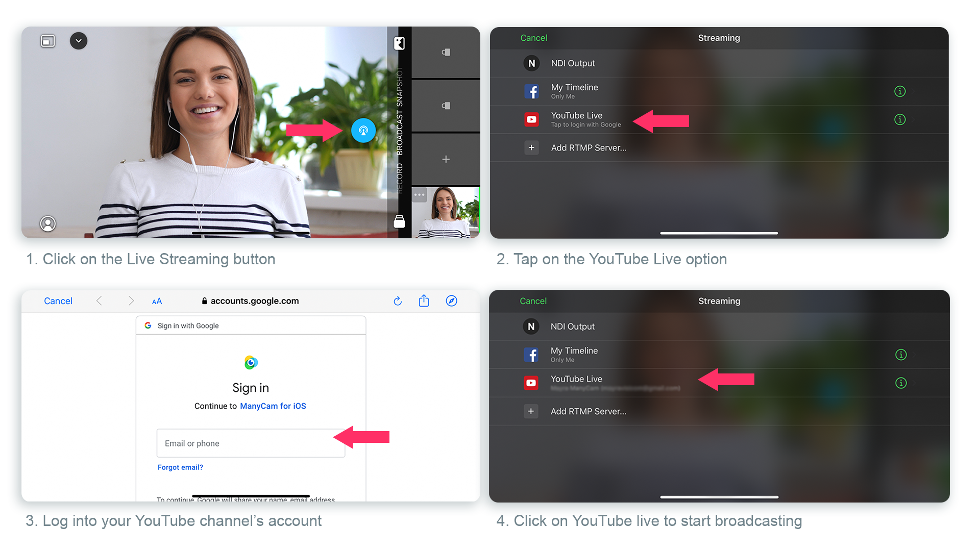Image resolution: width=980 pixels, height=551 pixels.
Task: Focus the Email or phone field
Action: (251, 443)
